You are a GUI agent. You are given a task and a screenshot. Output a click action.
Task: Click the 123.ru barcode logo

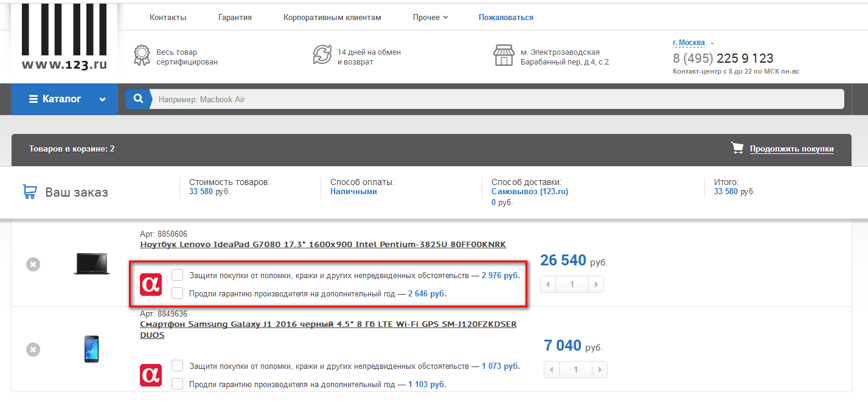pos(64,37)
